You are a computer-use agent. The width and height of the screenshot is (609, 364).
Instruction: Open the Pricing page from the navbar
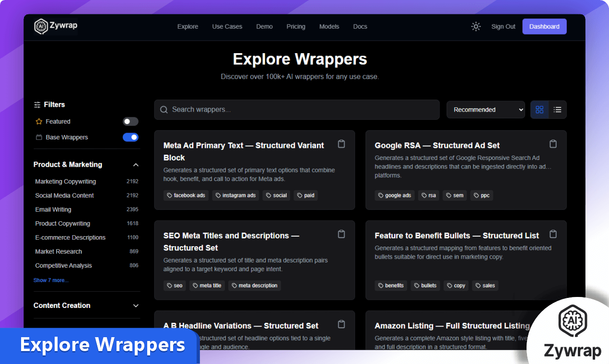click(296, 27)
